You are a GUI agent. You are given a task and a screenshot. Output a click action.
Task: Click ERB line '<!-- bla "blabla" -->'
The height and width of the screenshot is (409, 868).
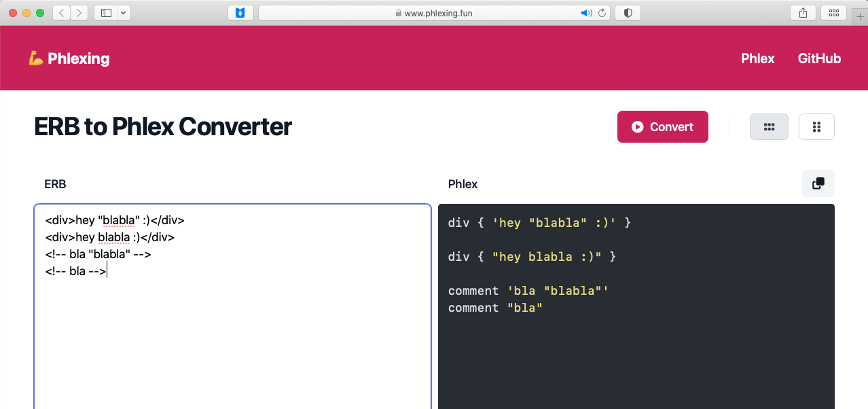pos(98,254)
